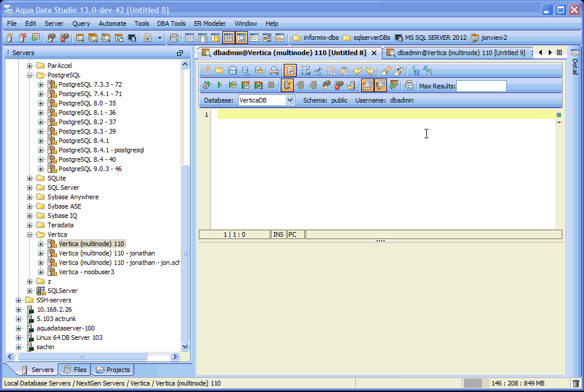
Task: Click the Select All dashed rectangle icon
Action: 306,70
